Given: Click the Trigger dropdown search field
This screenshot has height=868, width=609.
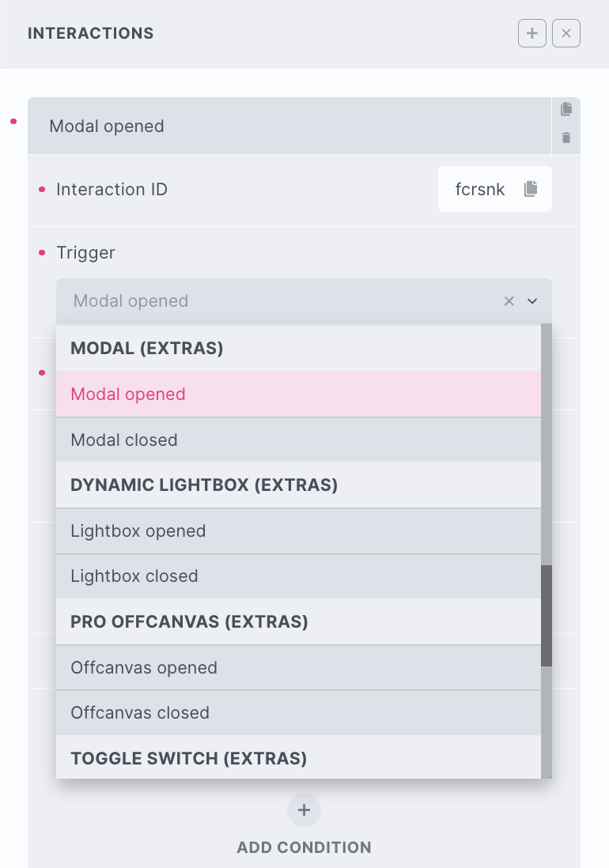Looking at the screenshot, I should 277,301.
